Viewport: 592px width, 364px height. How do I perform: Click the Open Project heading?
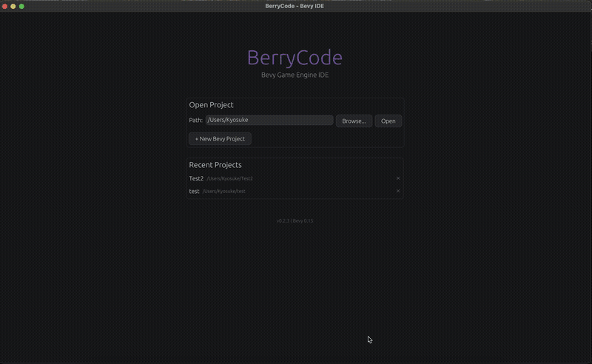(x=211, y=105)
